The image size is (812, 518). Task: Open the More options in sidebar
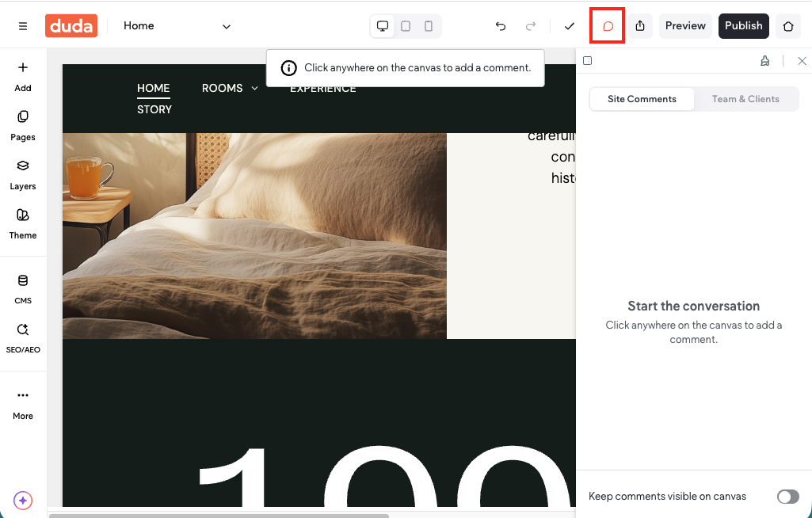(x=23, y=405)
